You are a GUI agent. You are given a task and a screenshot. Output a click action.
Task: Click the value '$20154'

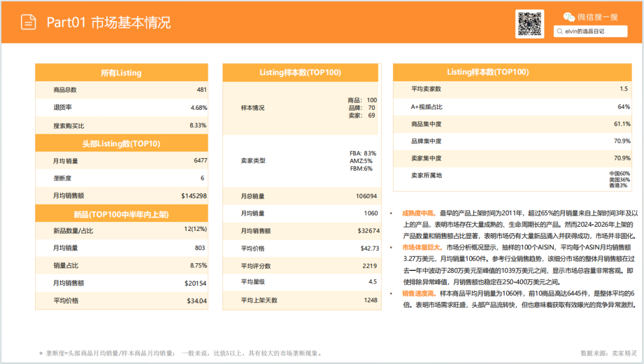coord(196,283)
